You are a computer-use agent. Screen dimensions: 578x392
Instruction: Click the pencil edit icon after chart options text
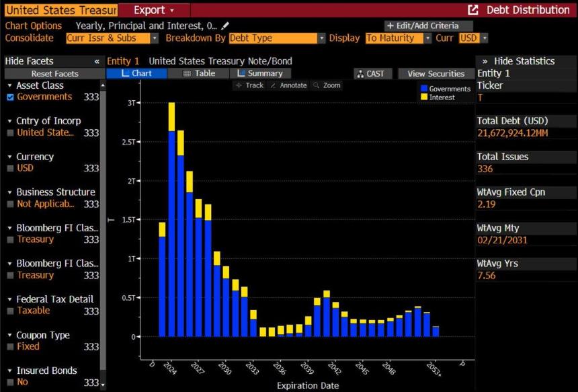coord(225,26)
